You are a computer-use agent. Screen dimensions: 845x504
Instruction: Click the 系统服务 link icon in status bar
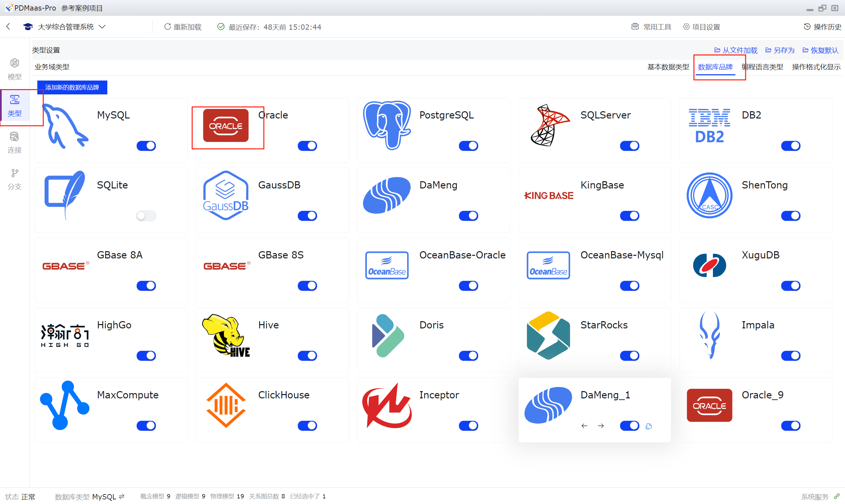pyautogui.click(x=837, y=496)
